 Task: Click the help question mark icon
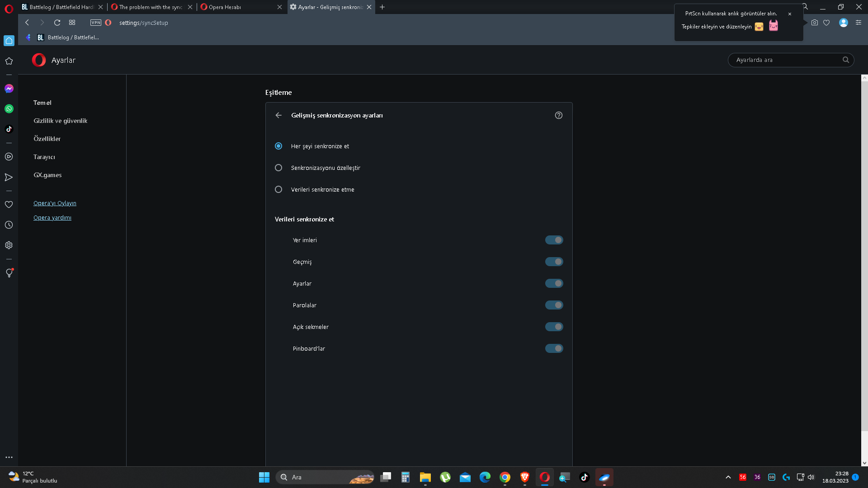coord(559,115)
